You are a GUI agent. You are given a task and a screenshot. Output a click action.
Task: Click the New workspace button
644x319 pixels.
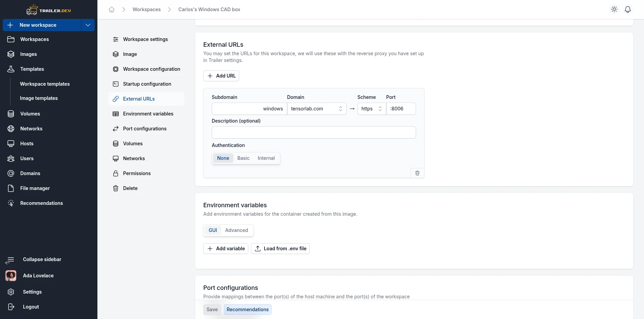point(42,25)
